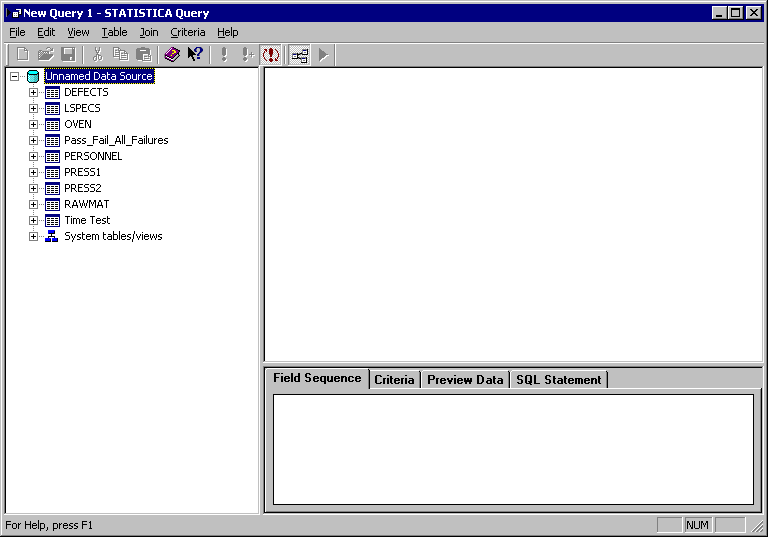768x537 pixels.
Task: Expand the RAWMAT table node
Action: [33, 204]
